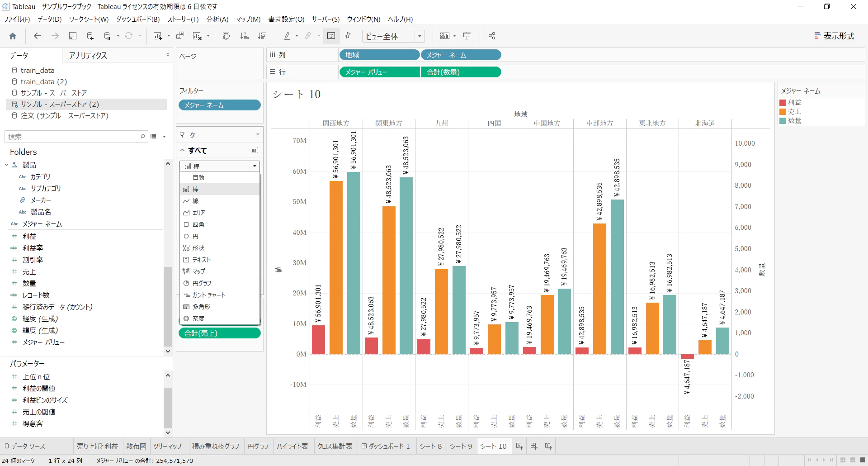Image resolution: width=868 pixels, height=466 pixels.
Task: Click the new dashboard tab icon
Action: 533,446
